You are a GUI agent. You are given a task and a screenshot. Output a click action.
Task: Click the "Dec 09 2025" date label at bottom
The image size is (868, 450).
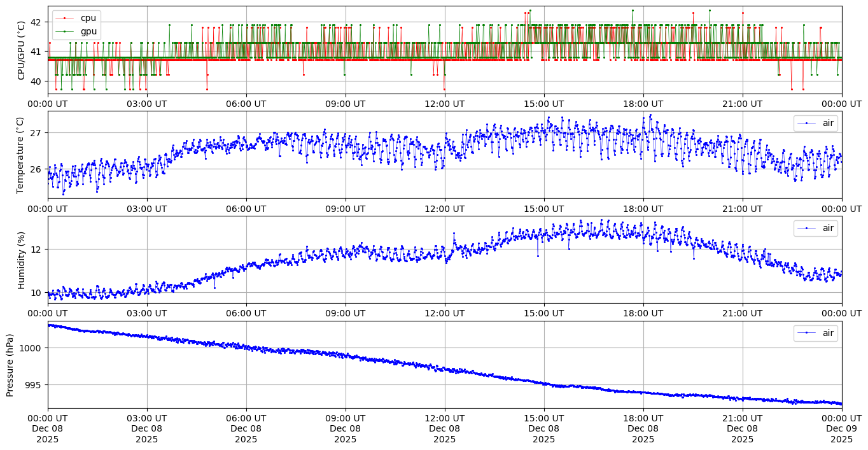[841, 433]
